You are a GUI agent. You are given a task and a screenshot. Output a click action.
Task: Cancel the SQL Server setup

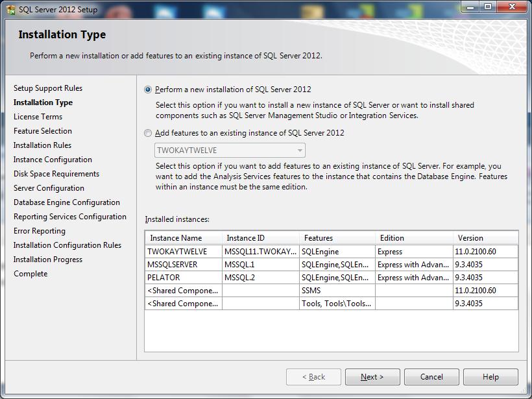pyautogui.click(x=431, y=377)
